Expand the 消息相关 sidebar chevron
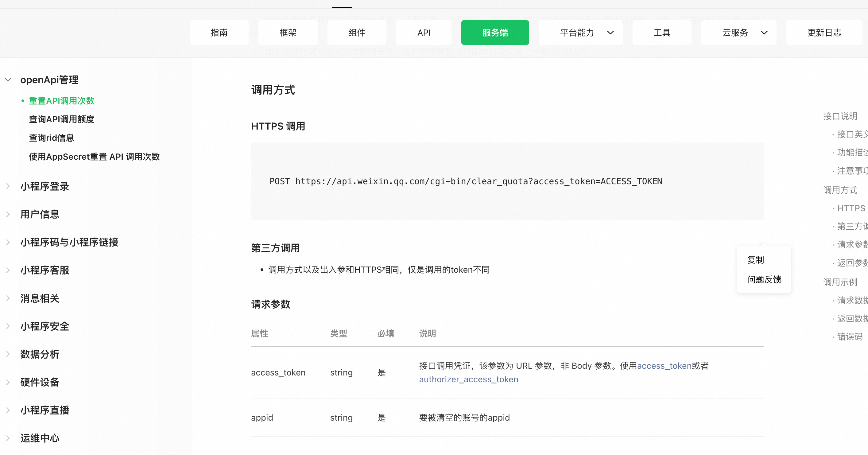The width and height of the screenshot is (868, 455). coord(8,298)
